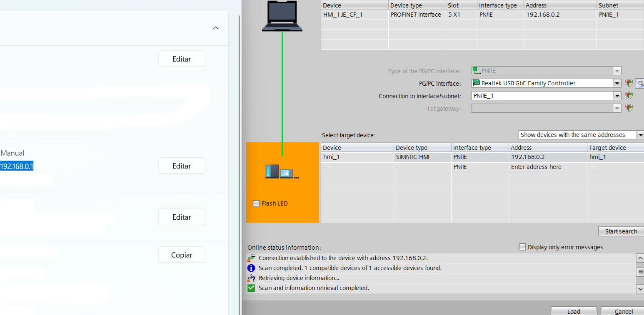Click the Load button
The width and height of the screenshot is (644, 315).
click(x=574, y=311)
